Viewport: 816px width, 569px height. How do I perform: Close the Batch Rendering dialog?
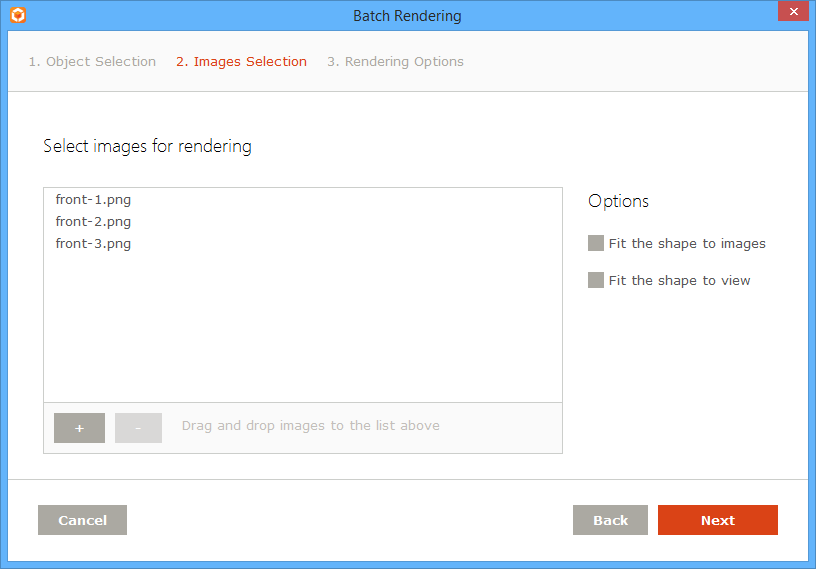click(x=793, y=11)
